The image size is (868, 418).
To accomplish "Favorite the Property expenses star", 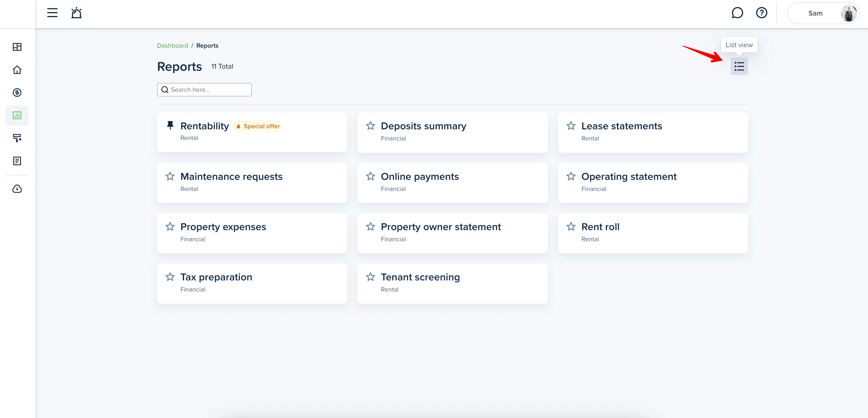I will (x=170, y=226).
